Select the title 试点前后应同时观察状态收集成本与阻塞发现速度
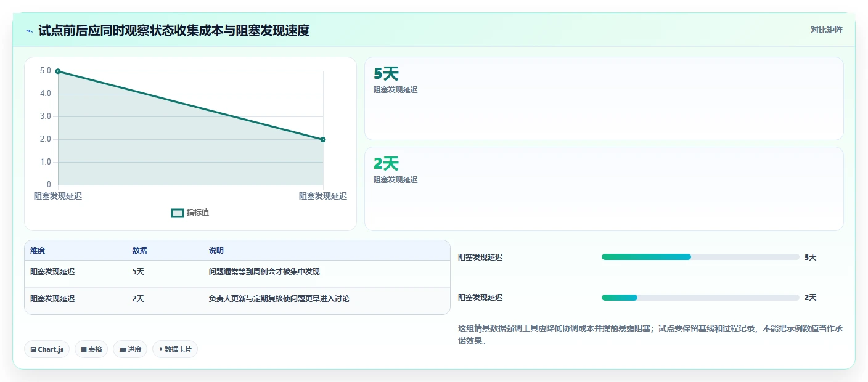868x382 pixels. point(174,30)
